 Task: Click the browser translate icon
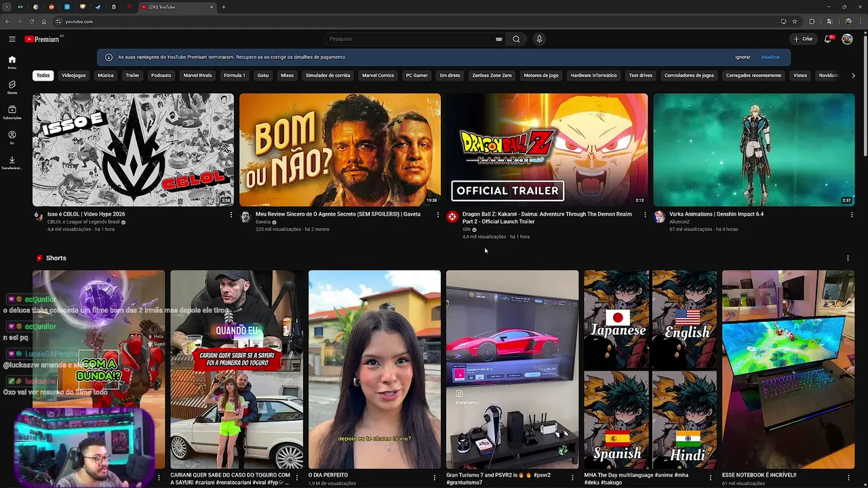tap(829, 22)
